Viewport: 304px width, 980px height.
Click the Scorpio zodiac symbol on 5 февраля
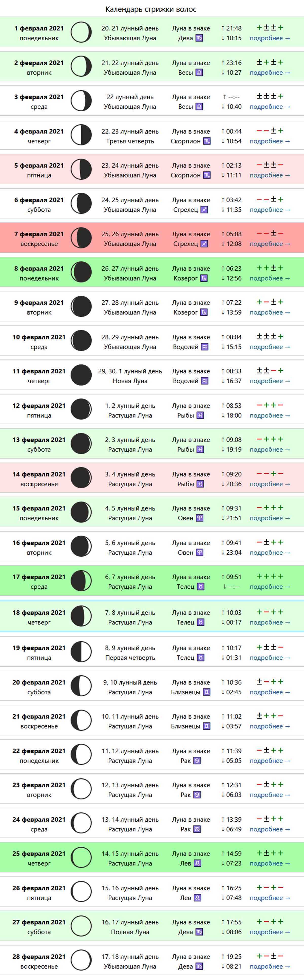tap(207, 175)
